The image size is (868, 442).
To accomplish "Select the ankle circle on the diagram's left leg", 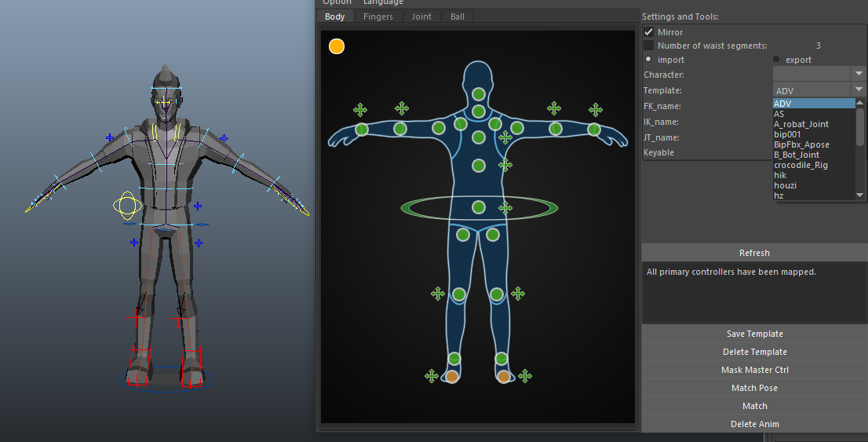I will (x=454, y=359).
